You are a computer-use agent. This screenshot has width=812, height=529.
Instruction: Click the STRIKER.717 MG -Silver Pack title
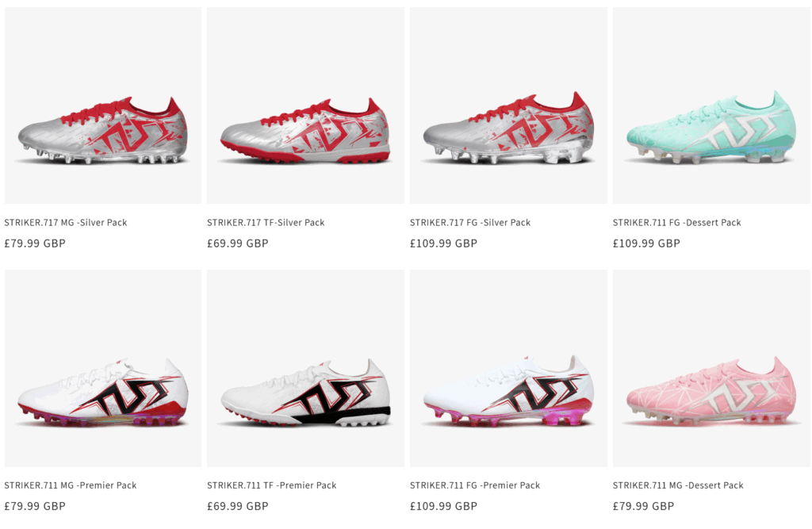tap(66, 223)
